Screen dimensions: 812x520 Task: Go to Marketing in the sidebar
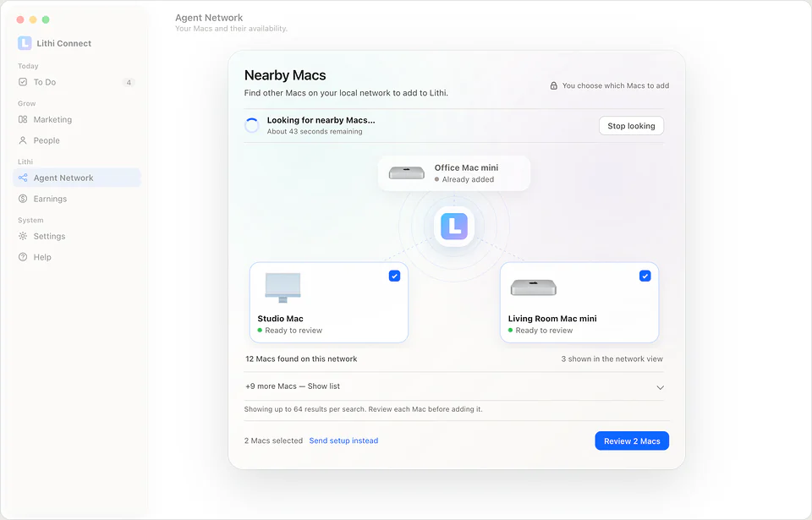coord(77,119)
